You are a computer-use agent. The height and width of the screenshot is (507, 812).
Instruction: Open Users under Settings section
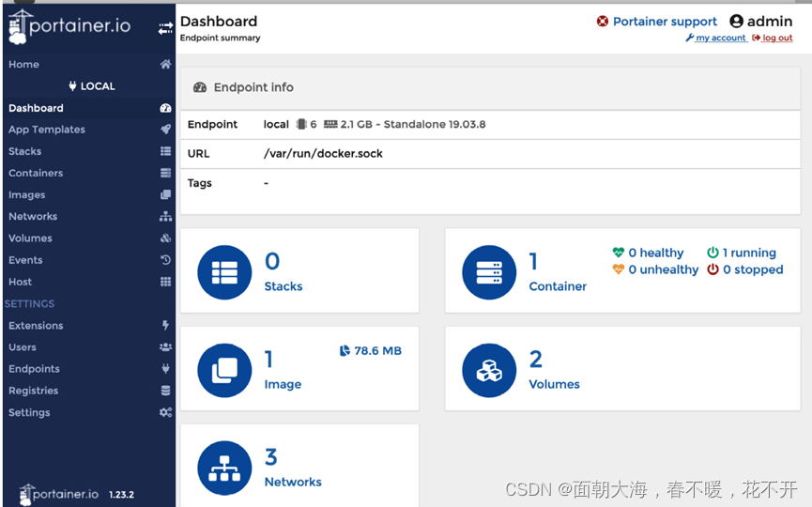23,347
